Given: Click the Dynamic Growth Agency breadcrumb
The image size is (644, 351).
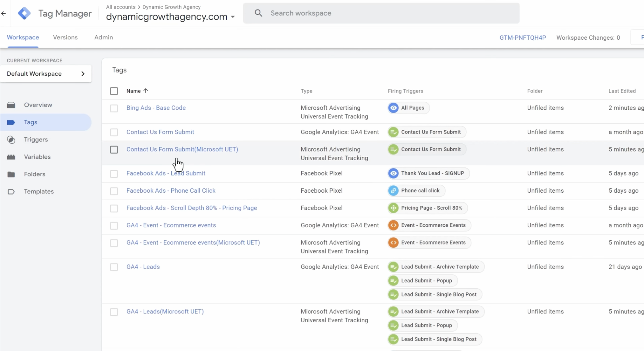Looking at the screenshot, I should pyautogui.click(x=171, y=7).
